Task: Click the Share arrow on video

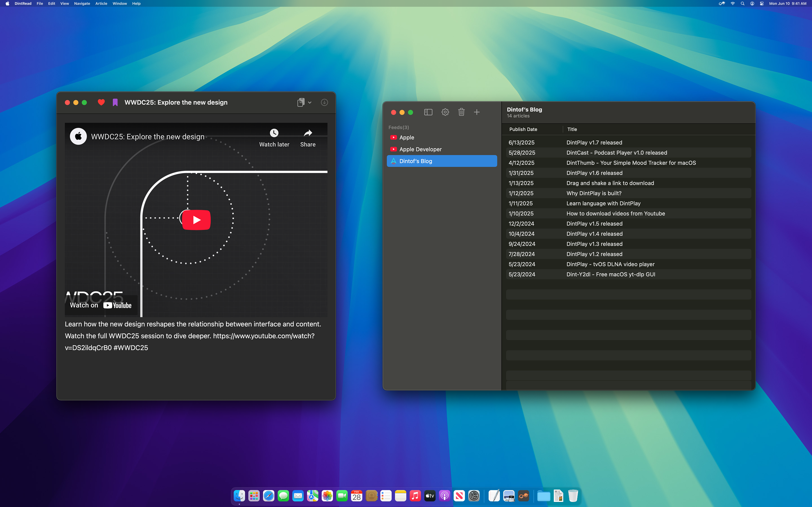Action: [x=308, y=133]
